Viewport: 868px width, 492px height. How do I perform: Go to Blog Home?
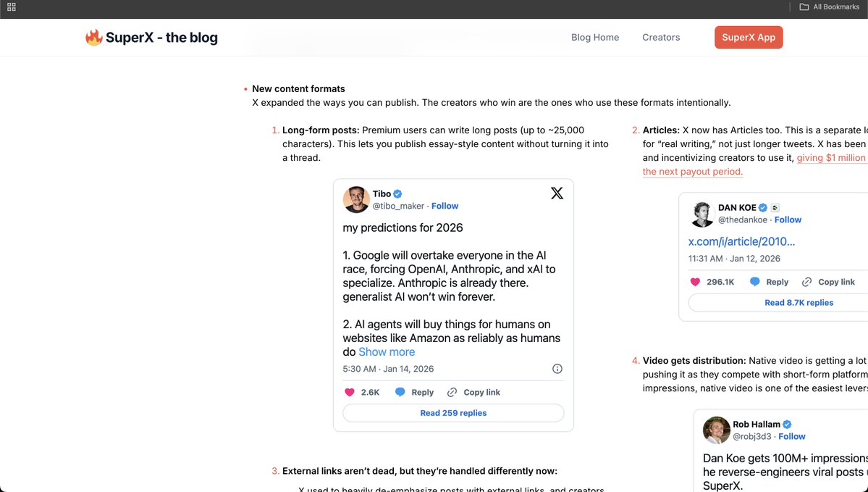595,37
